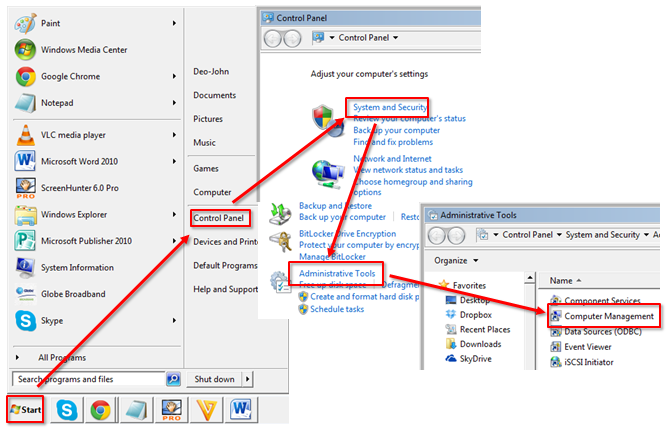Click Schedule tasks link

337,309
